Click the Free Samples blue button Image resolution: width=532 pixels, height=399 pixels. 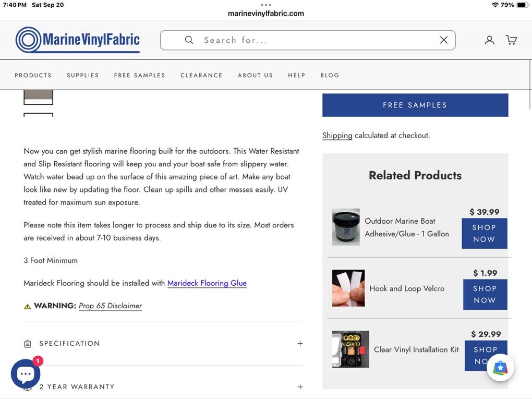(x=415, y=105)
